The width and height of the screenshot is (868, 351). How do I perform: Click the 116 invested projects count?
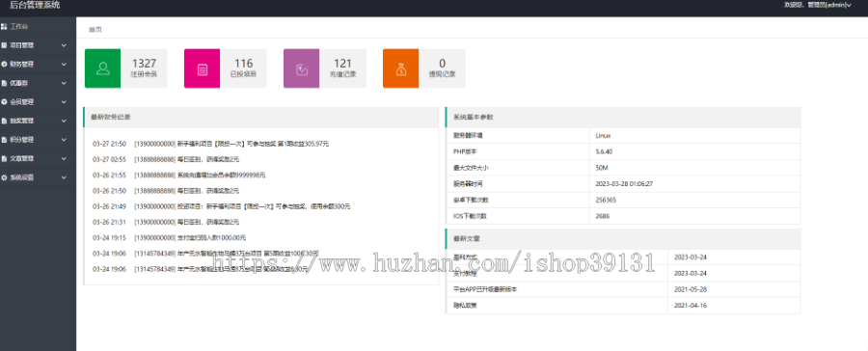pyautogui.click(x=244, y=63)
